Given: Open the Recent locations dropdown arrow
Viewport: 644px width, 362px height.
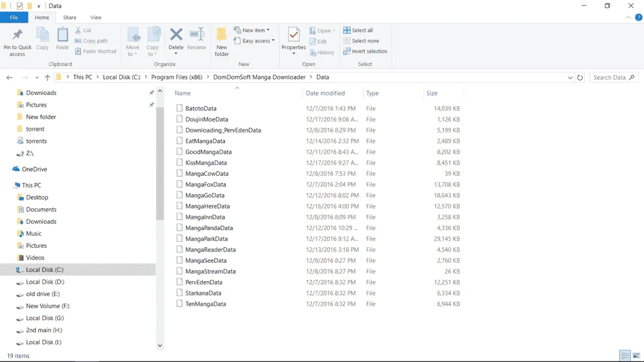Looking at the screenshot, I should (37, 78).
